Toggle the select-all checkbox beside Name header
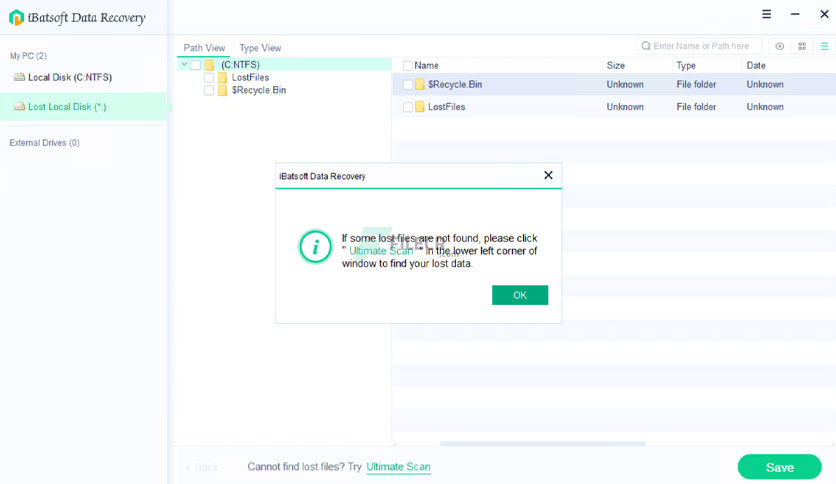 point(407,66)
